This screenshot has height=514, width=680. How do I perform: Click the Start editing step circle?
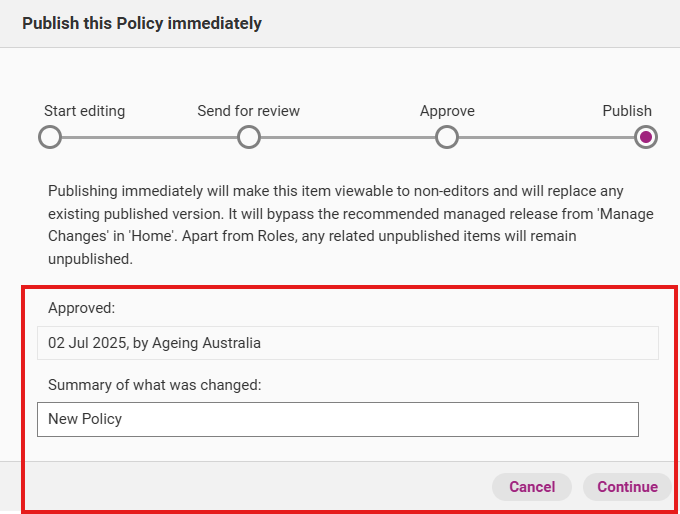click(49, 137)
